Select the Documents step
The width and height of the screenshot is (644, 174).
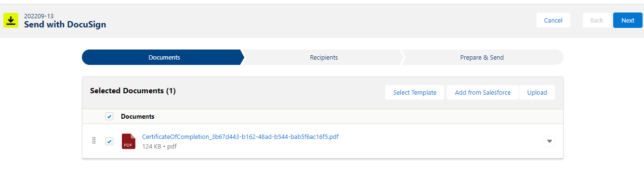(164, 57)
